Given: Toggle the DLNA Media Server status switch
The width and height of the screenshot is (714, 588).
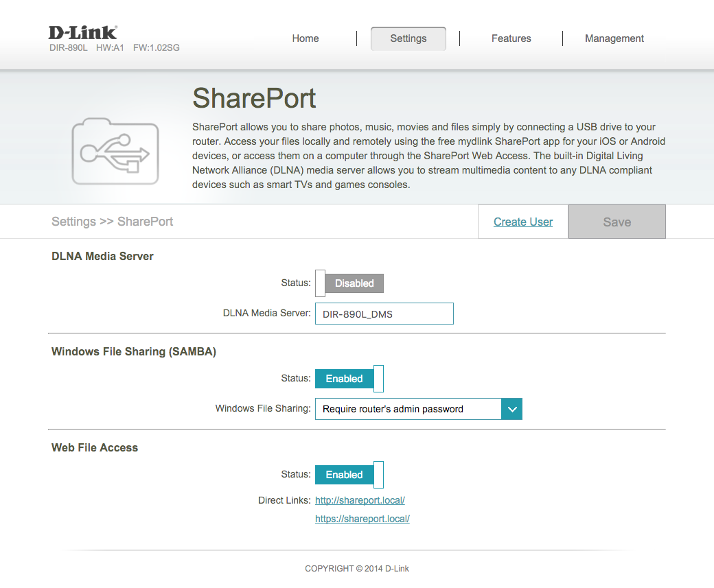Looking at the screenshot, I should [349, 283].
